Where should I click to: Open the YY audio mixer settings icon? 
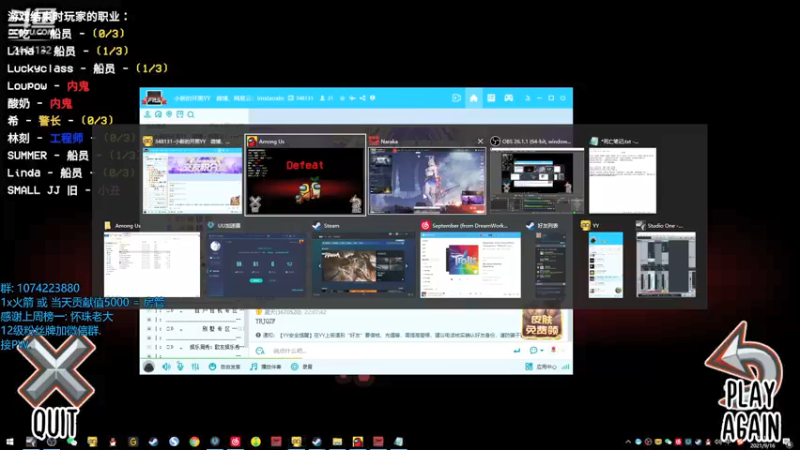(x=195, y=366)
